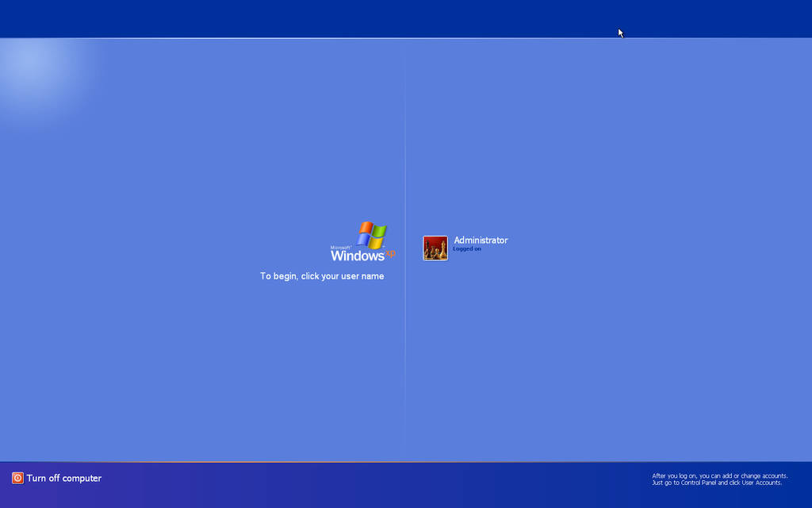Click the red Turn off computer power icon
This screenshot has width=812, height=508.
tap(17, 478)
